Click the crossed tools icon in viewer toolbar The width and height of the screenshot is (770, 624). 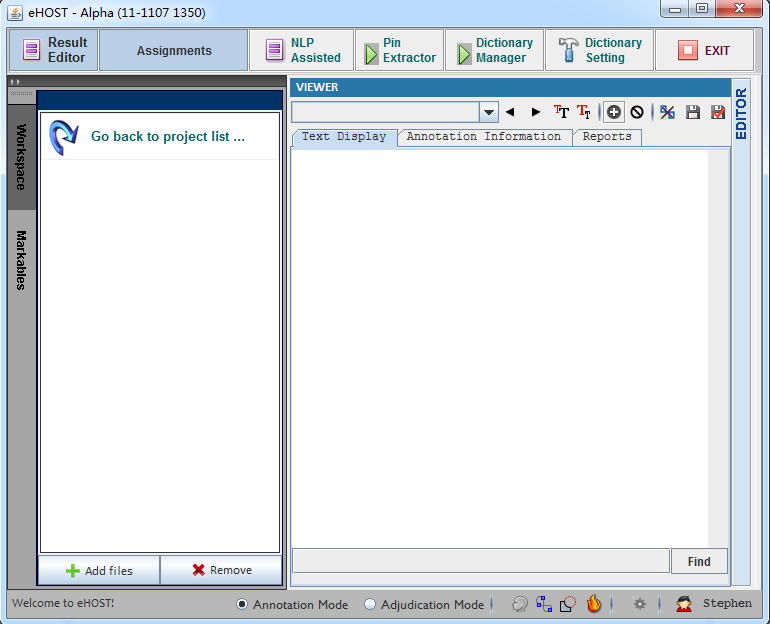(x=667, y=112)
